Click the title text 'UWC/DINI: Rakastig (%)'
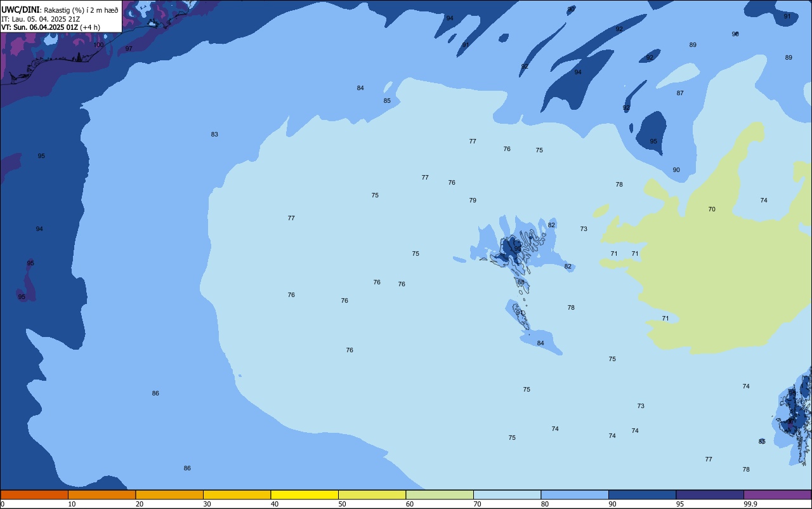Image resolution: width=812 pixels, height=509 pixels. click(x=41, y=10)
